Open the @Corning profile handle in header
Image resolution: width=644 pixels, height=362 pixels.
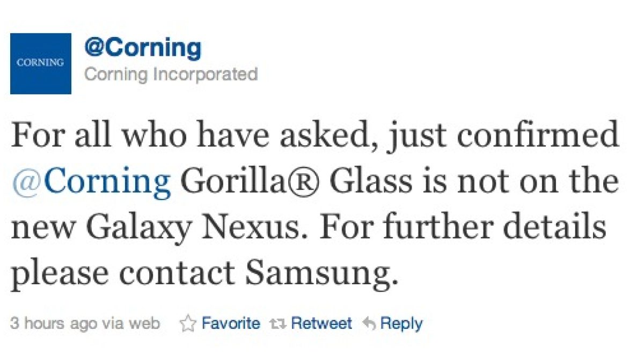143,48
